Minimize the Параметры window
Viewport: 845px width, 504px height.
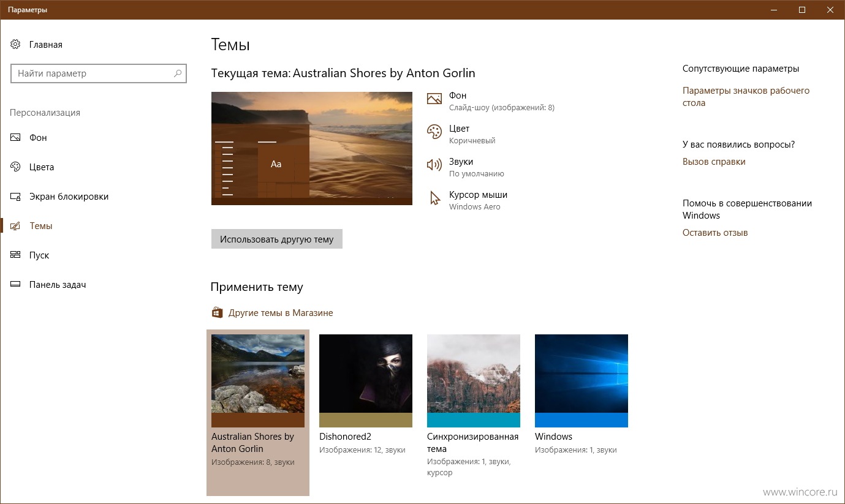(774, 10)
